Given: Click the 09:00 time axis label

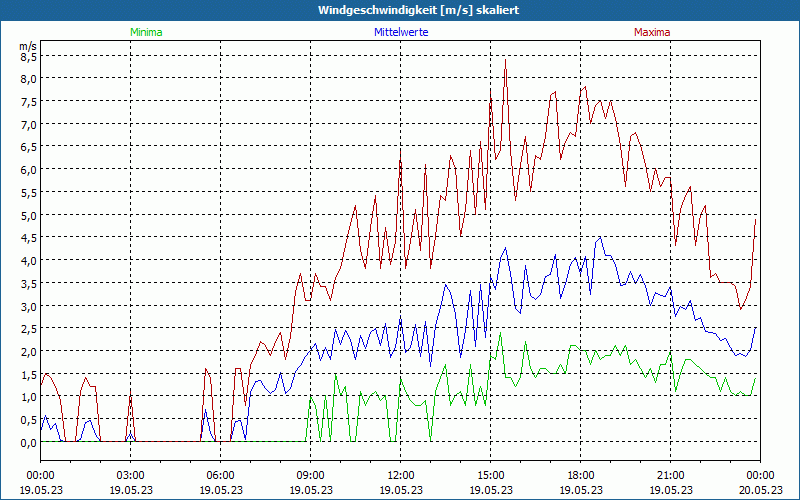Looking at the screenshot, I should pyautogui.click(x=311, y=476).
